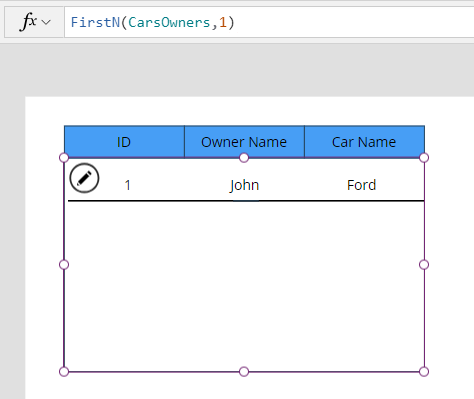Click the middle-left gallery resize handle

click(64, 265)
